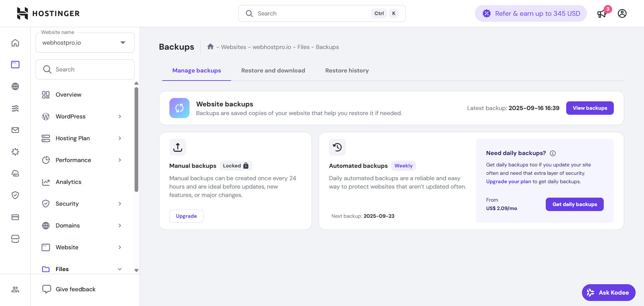Switch to Manage backups tab

[x=197, y=70]
